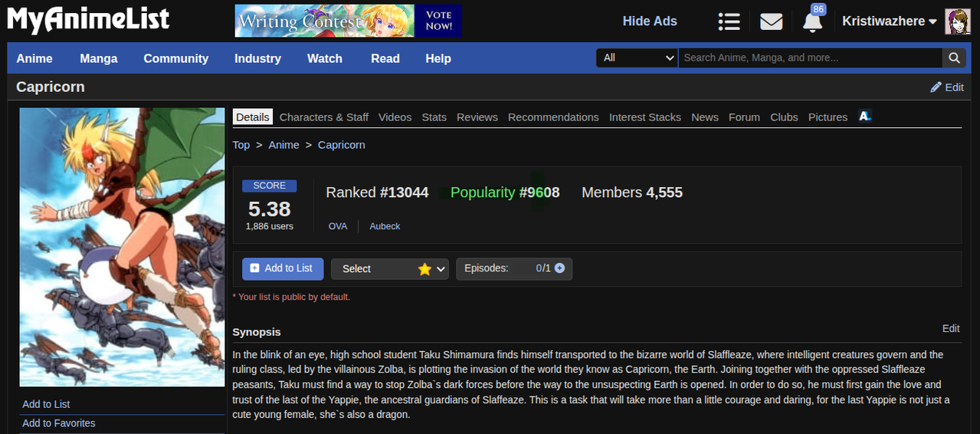Screen dimensions: 980x434
Task: Click the 'Ranked #13044' text
Action: 377,192
